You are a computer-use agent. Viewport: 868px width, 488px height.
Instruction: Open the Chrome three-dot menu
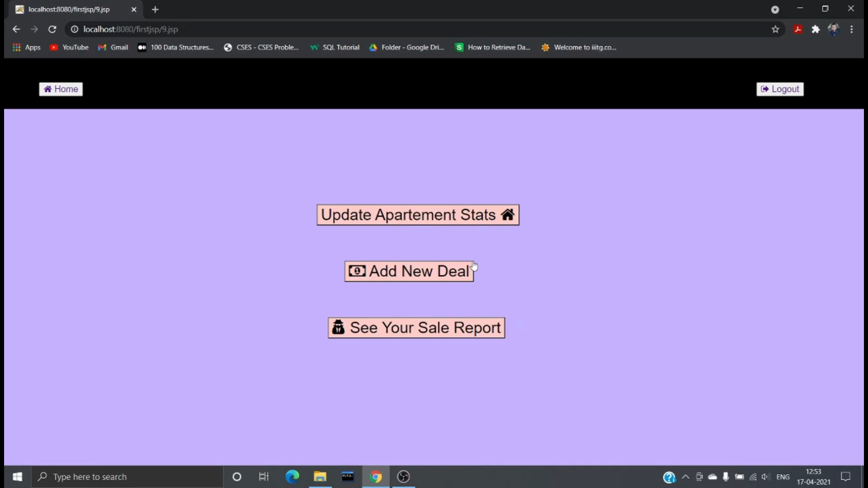point(852,29)
